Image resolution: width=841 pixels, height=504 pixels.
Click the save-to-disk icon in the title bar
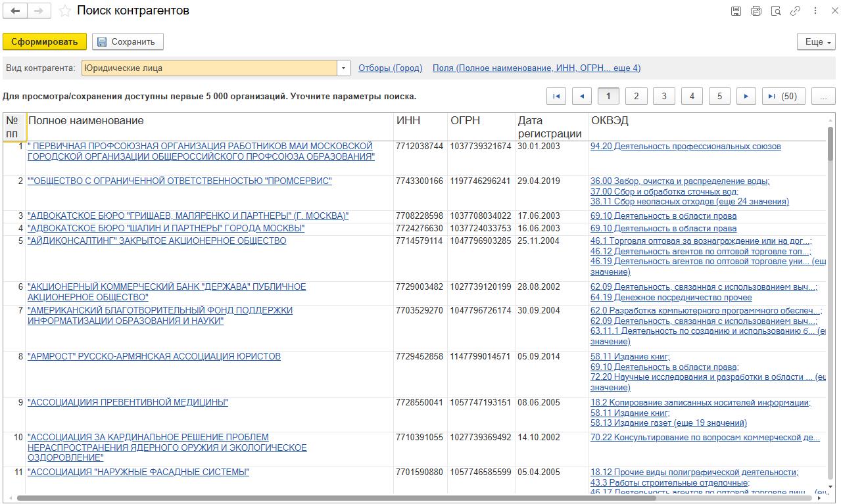(x=736, y=11)
